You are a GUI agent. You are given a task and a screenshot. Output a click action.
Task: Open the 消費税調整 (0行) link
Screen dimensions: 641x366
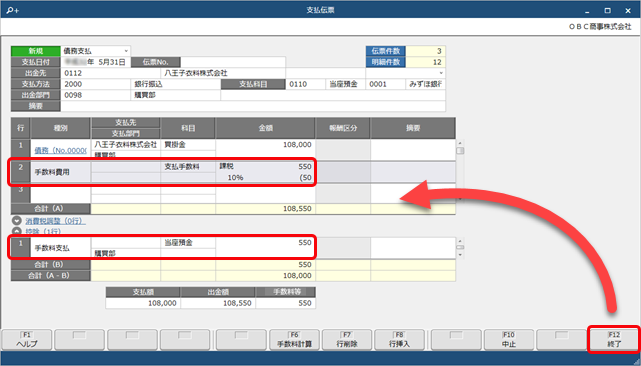(x=55, y=221)
